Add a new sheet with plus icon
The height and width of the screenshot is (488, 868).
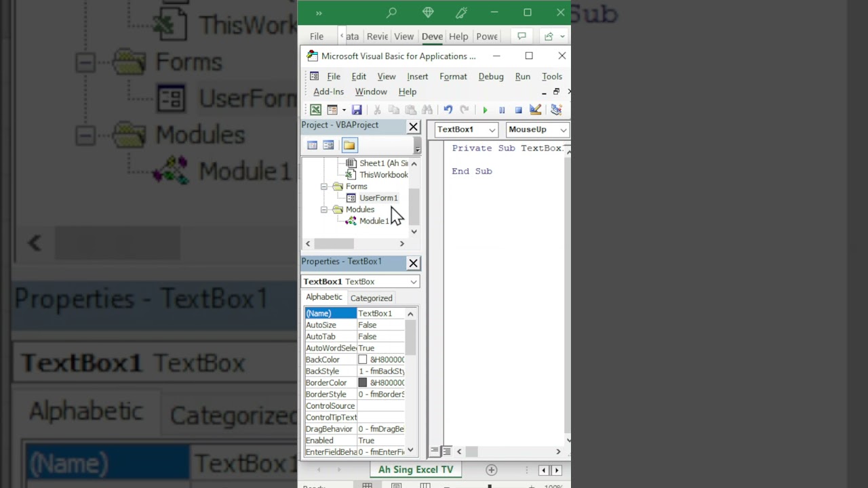tap(492, 470)
